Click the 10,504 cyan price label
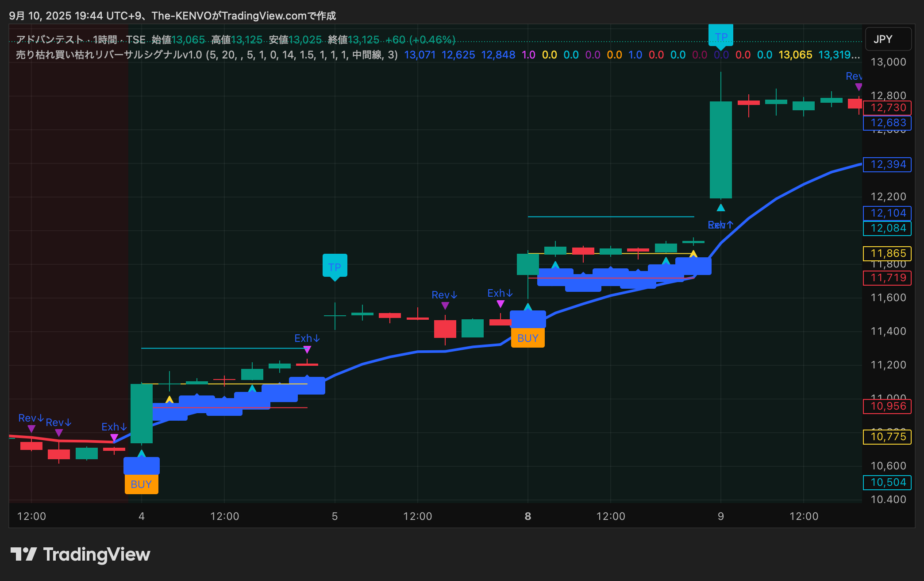 (887, 482)
